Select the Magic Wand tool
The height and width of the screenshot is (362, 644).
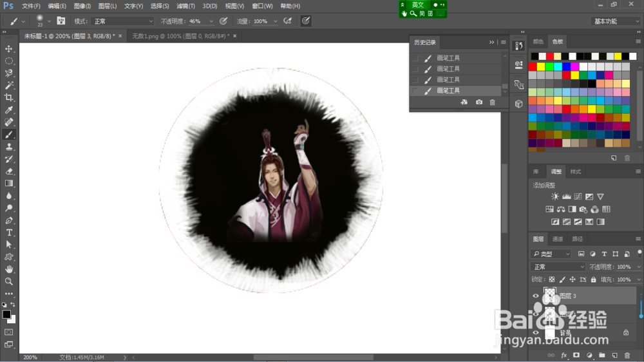pos(8,86)
